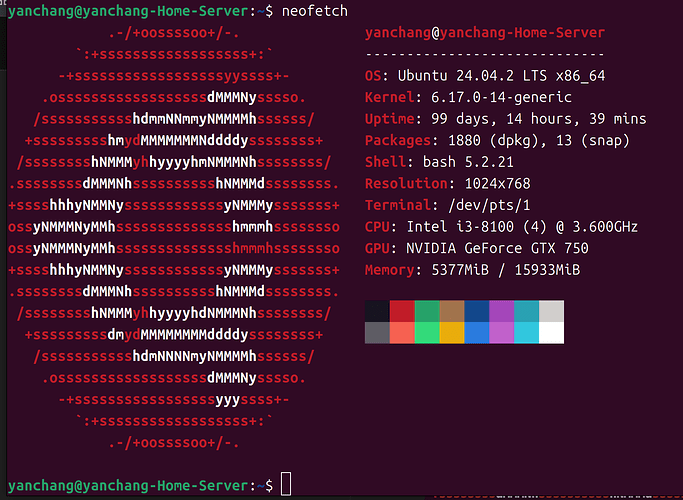Click the black color swatch
Viewport: 683px width, 500px height.
pos(377,311)
